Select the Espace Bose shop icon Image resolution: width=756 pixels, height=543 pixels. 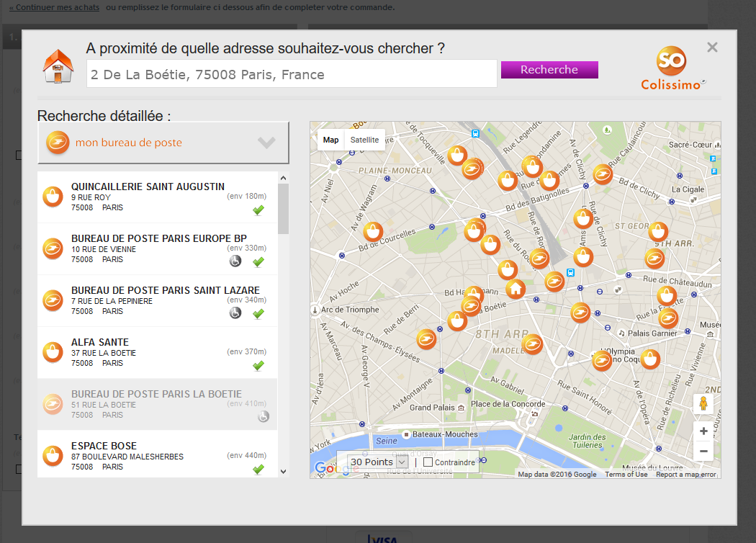coord(53,456)
